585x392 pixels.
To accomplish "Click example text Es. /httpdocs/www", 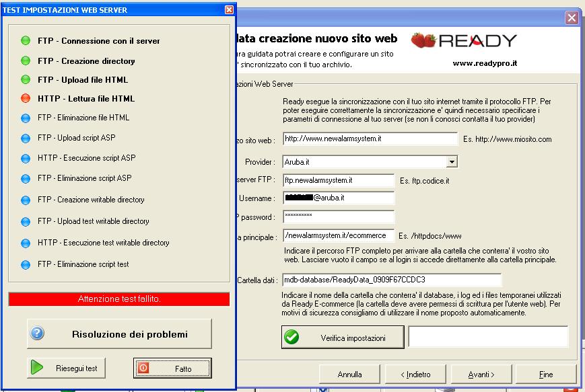I will (429, 236).
